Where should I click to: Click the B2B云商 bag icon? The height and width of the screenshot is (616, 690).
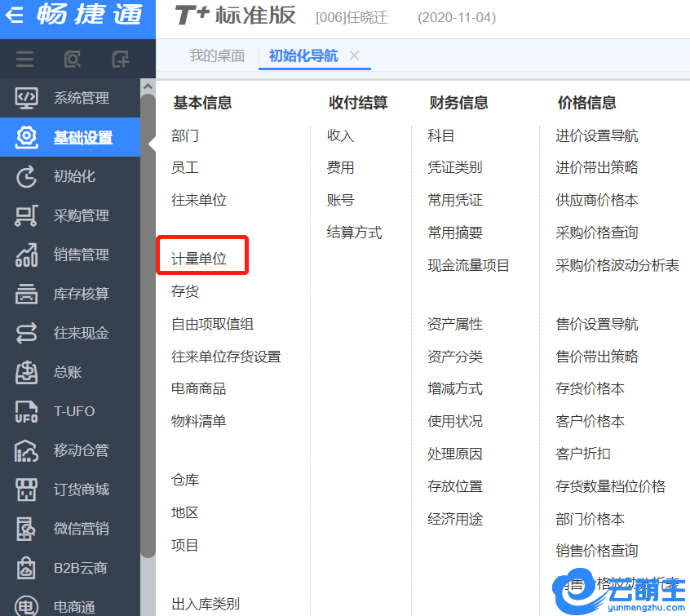(27, 568)
